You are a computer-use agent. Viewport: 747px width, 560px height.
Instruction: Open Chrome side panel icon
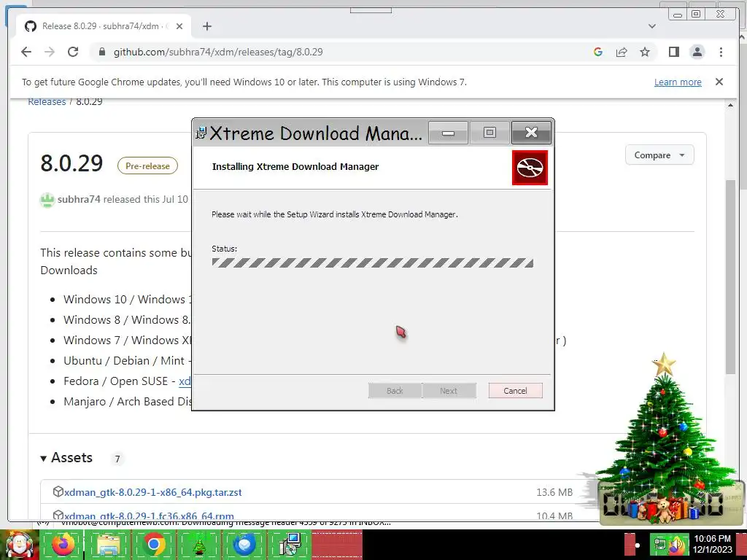click(673, 52)
